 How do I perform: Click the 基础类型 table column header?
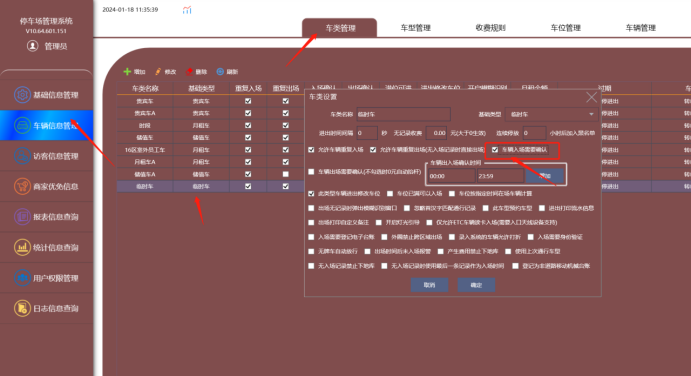(201, 88)
